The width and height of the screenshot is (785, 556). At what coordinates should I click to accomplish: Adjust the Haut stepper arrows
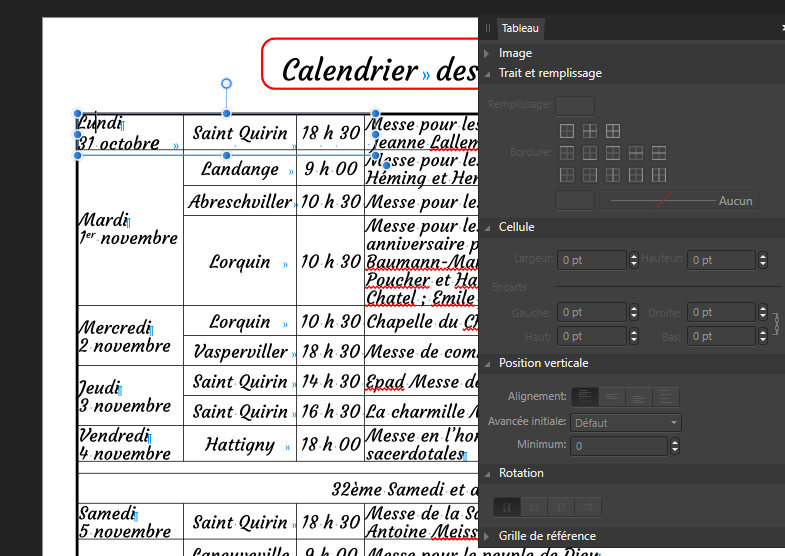coord(634,336)
